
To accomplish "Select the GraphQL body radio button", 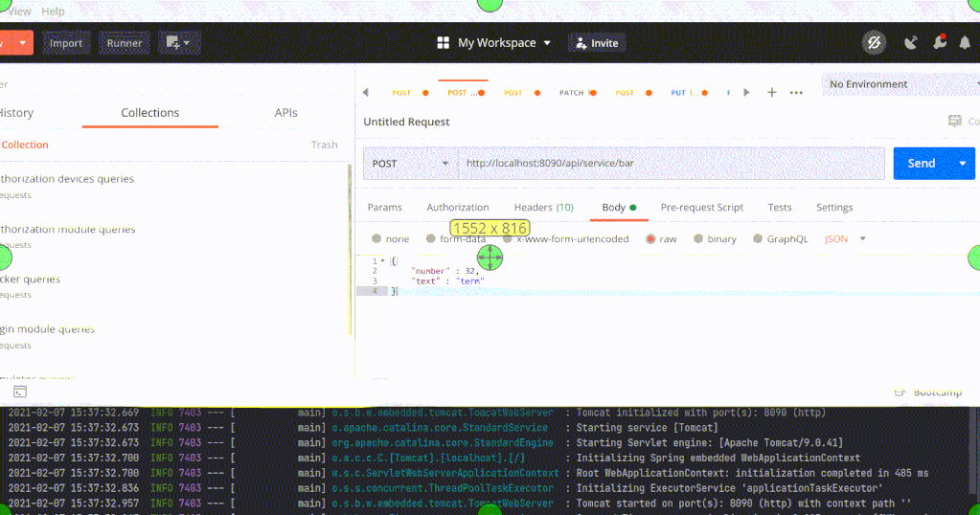I will [758, 238].
